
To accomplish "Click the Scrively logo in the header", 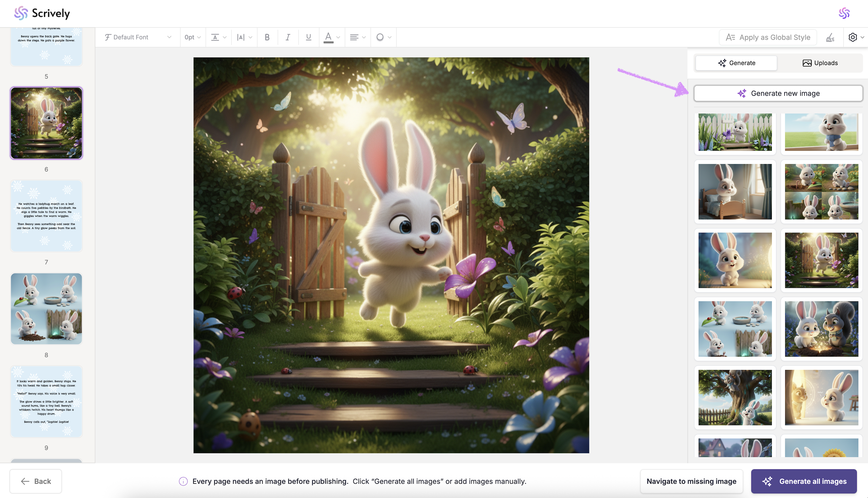I will tap(42, 13).
